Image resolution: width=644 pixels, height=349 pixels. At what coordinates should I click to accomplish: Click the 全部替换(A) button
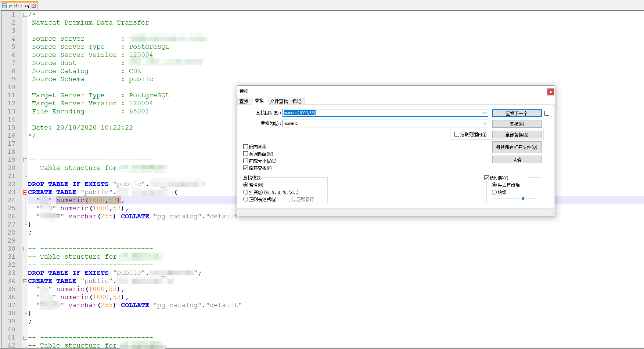coord(517,135)
